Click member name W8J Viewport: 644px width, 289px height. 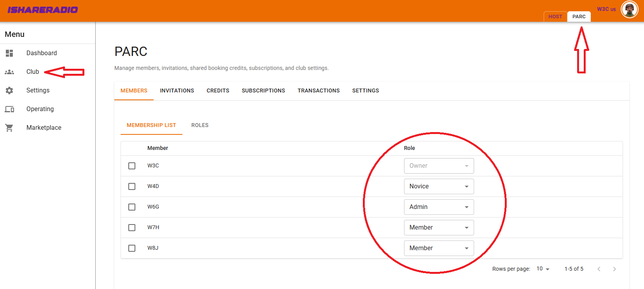153,248
